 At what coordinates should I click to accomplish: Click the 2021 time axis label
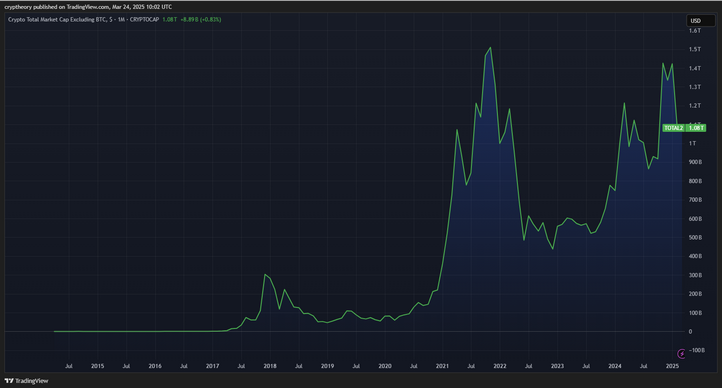point(442,366)
